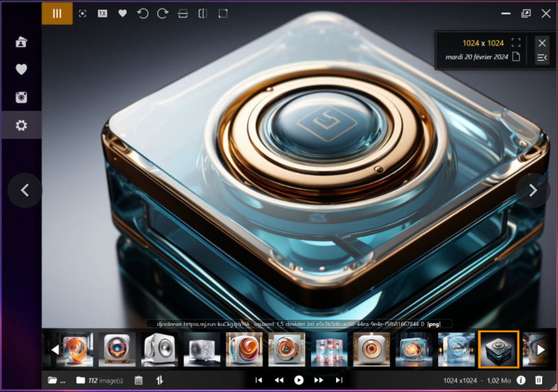This screenshot has width=558, height=392.
Task: Open the Favorites heart in the sidebar
Action: coord(21,70)
